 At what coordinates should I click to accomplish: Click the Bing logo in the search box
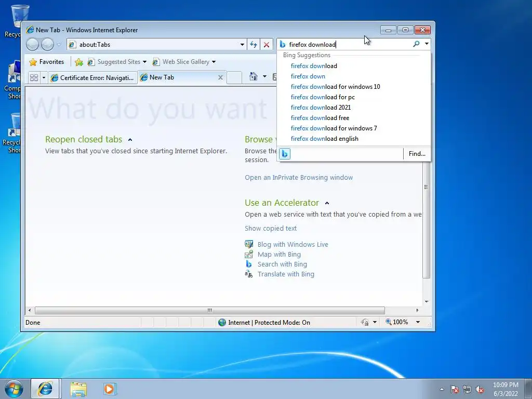pos(282,44)
